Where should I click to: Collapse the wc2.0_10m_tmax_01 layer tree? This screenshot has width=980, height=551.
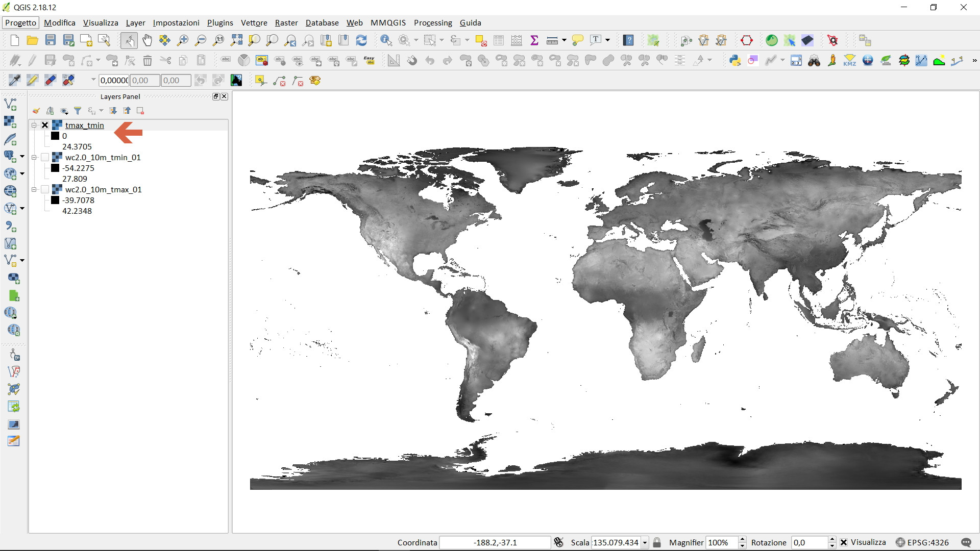34,189
